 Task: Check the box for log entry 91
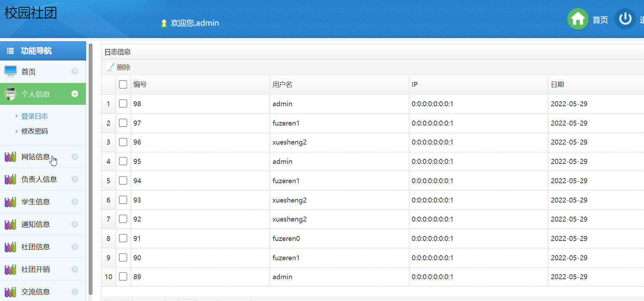click(x=123, y=238)
